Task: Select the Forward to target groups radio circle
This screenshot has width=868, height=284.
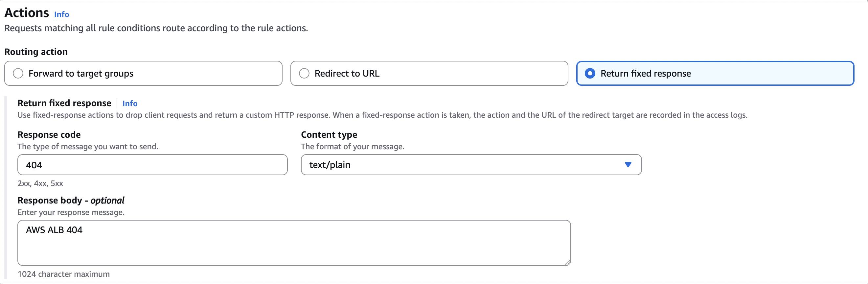Action: point(18,73)
